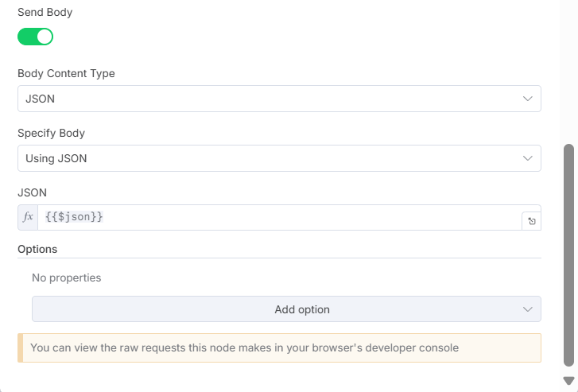Click the Body Content Type label
This screenshot has height=392, width=578.
[x=66, y=73]
